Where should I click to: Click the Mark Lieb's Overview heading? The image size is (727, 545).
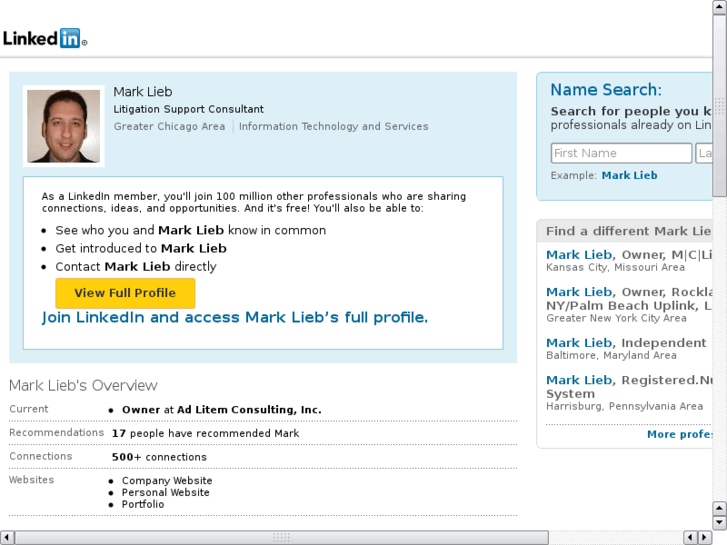pos(83,385)
